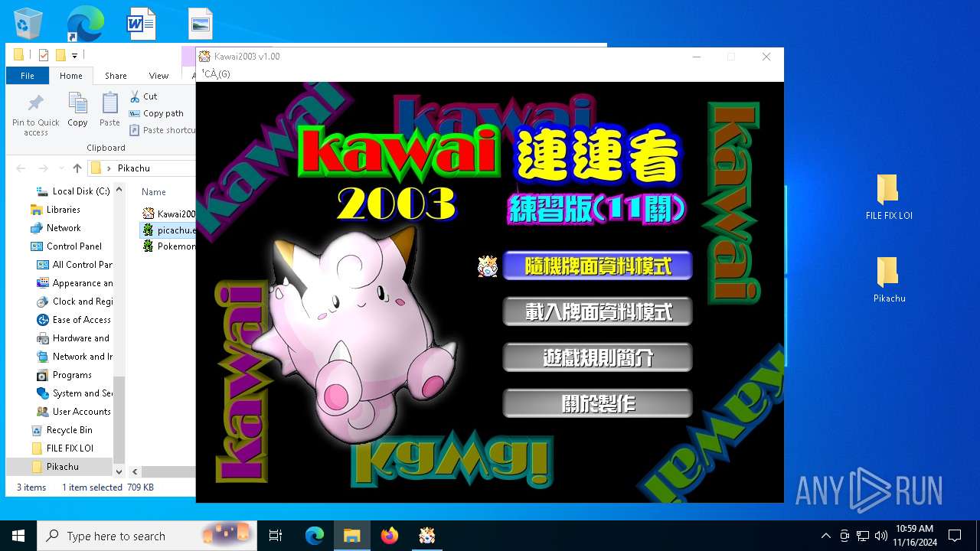The image size is (980, 551).
Task: Switch to the Share ribbon tab
Action: tap(116, 76)
